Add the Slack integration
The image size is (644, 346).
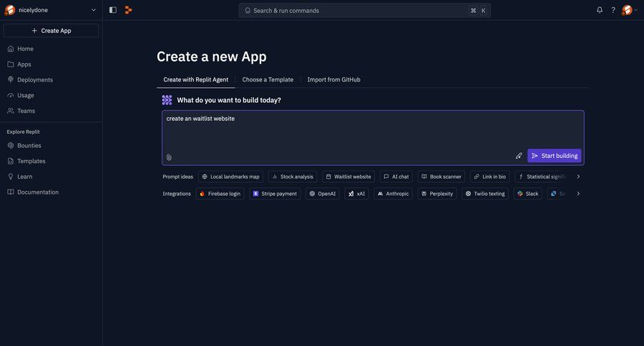(528, 194)
